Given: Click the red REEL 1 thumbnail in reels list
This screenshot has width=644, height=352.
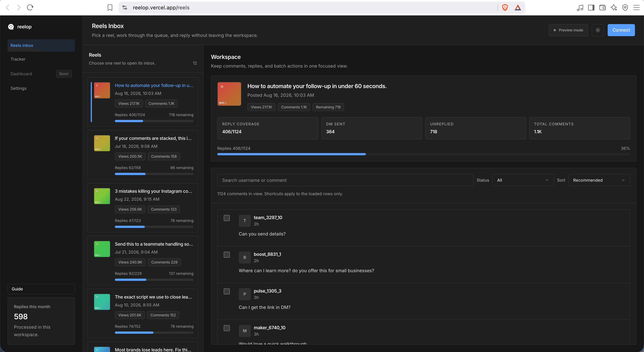Looking at the screenshot, I should click(x=102, y=90).
